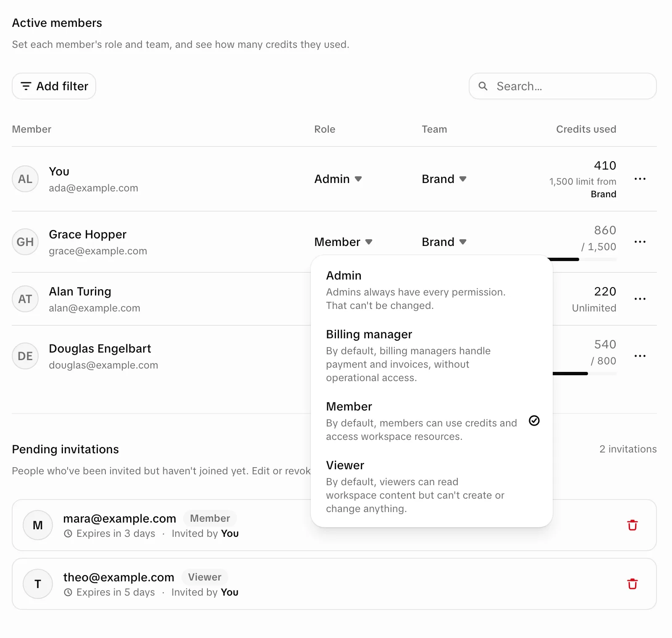This screenshot has width=672, height=638.
Task: Revoke invitation for mara@example.com
Action: tap(633, 525)
